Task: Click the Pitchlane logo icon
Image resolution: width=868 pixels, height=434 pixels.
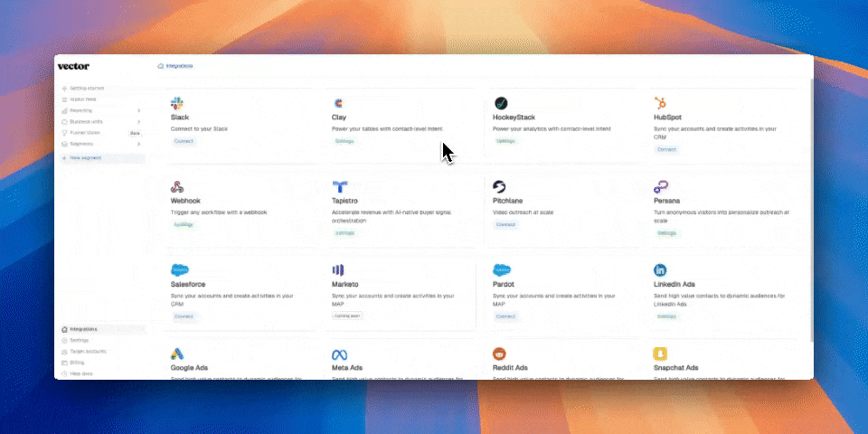Action: (499, 186)
